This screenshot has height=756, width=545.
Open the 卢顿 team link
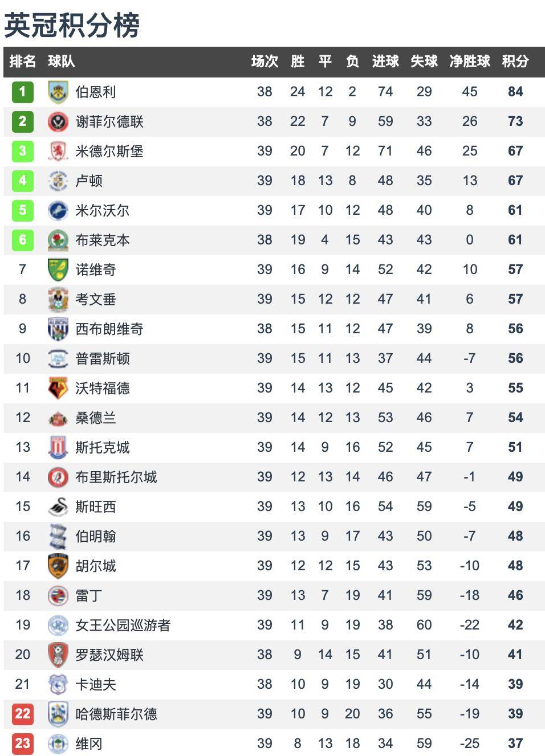pyautogui.click(x=89, y=181)
